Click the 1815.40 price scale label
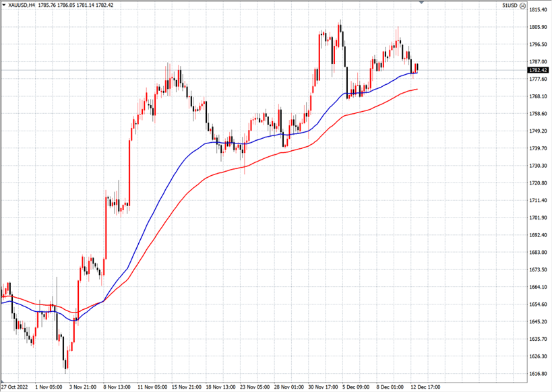Image resolution: width=552 pixels, height=392 pixels. point(538,10)
